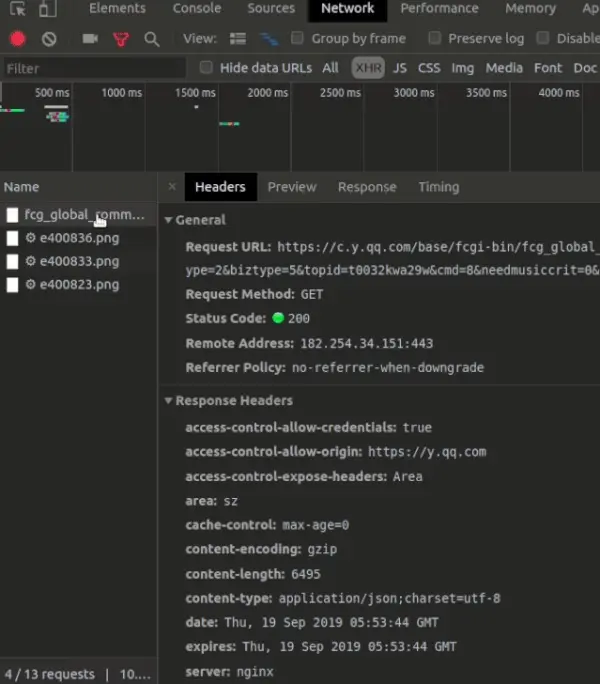Open network search with magnifier icon
600x684 pixels.
(x=152, y=39)
